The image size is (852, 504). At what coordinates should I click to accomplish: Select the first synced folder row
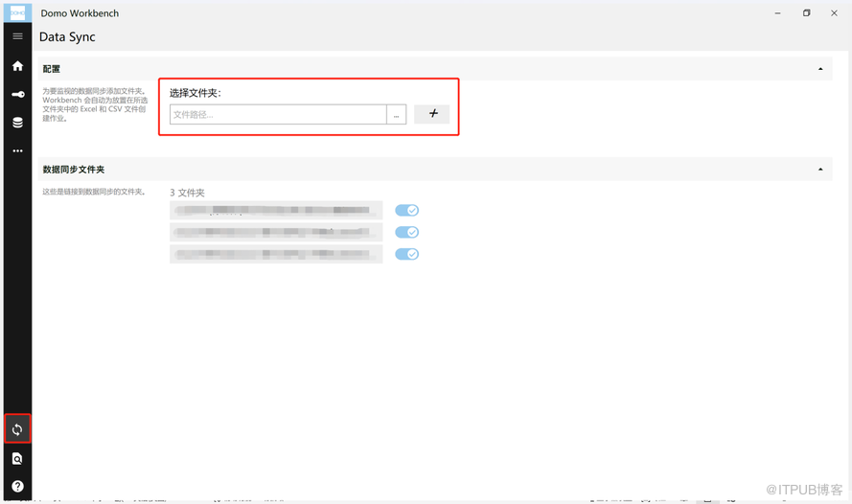pyautogui.click(x=276, y=210)
